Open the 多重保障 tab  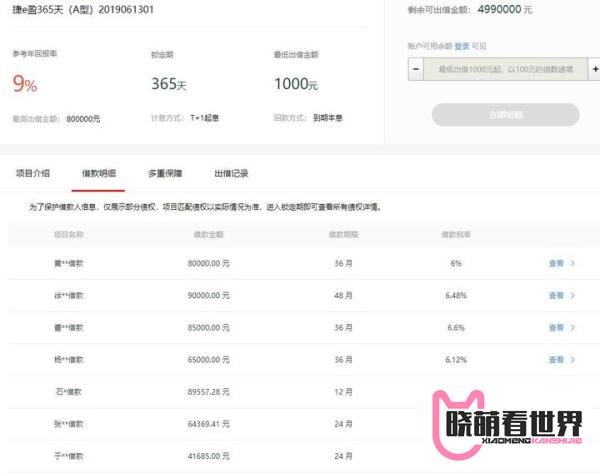165,173
